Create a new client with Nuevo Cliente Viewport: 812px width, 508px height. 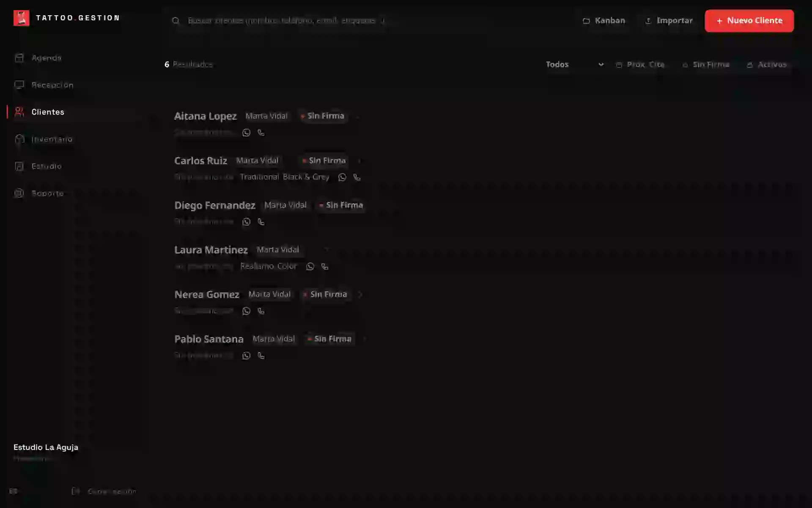tap(749, 21)
